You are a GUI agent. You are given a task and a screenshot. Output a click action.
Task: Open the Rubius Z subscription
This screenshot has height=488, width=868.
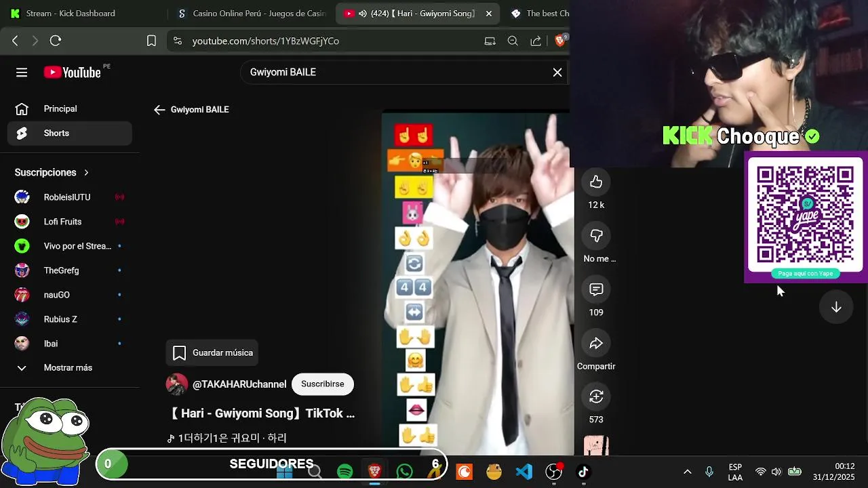(x=70, y=319)
